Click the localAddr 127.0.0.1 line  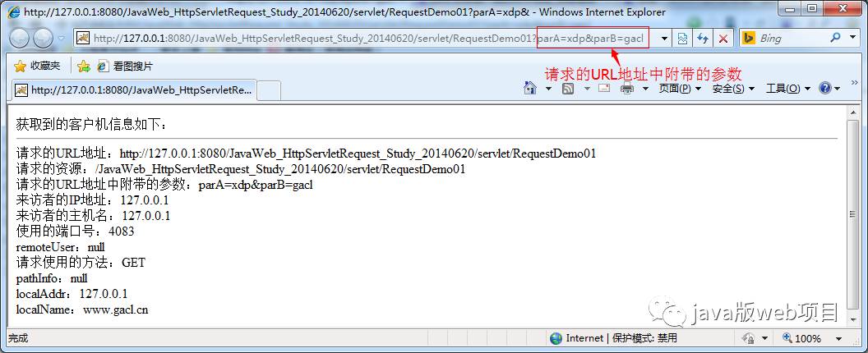(72, 293)
